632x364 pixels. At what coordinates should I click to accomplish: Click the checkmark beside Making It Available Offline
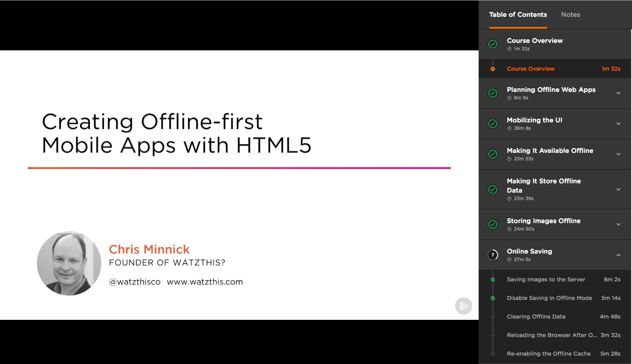click(x=492, y=154)
